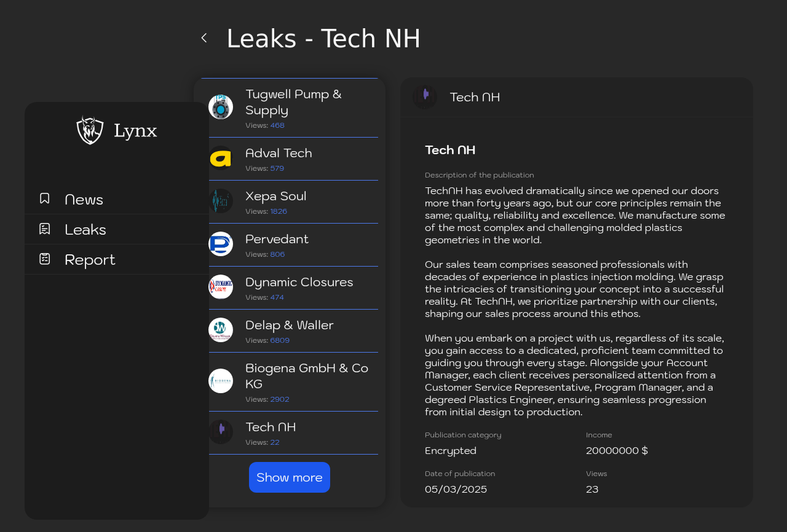Screen dimensions: 787x532
Task: Click the back arrow beside Leaks title
Action: [204, 38]
